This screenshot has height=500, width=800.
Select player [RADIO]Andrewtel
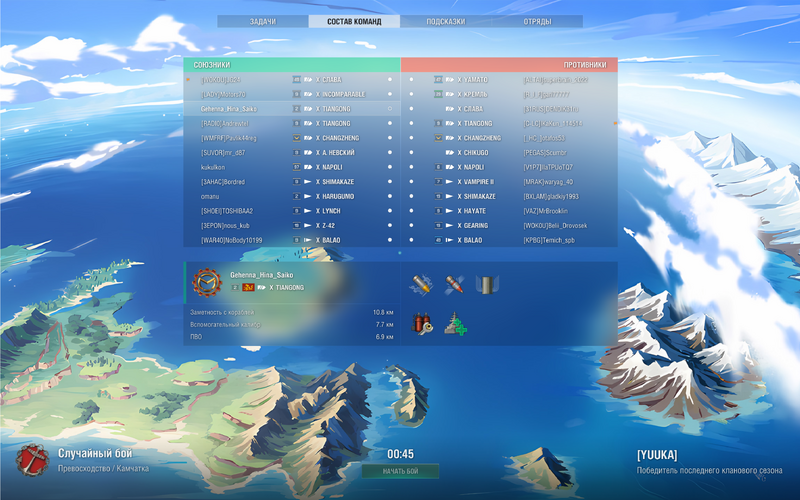[x=225, y=123]
